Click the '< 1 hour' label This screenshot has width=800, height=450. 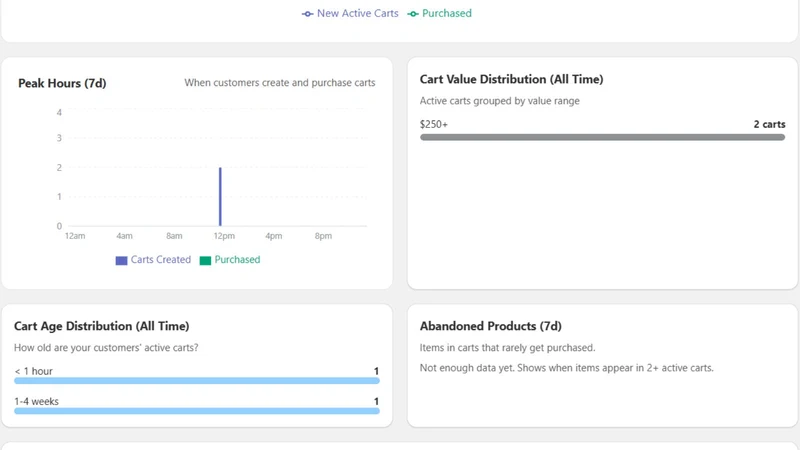34,371
